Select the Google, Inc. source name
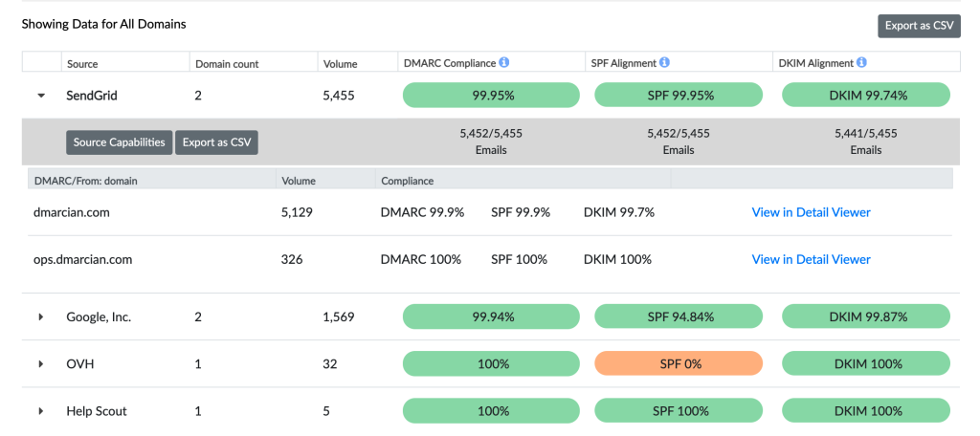 coord(99,316)
